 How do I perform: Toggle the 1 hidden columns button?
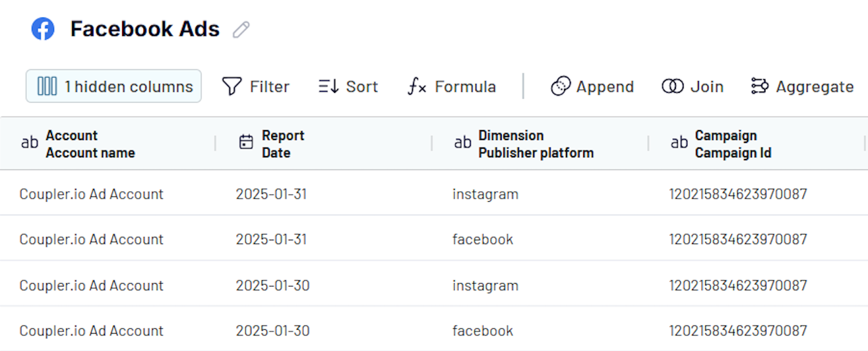point(113,86)
